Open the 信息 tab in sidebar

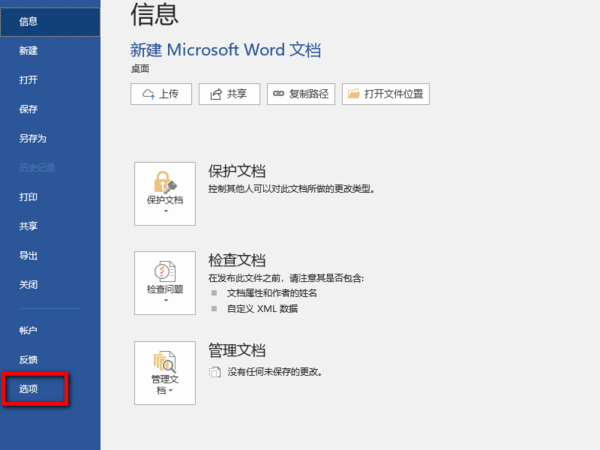tap(50, 22)
